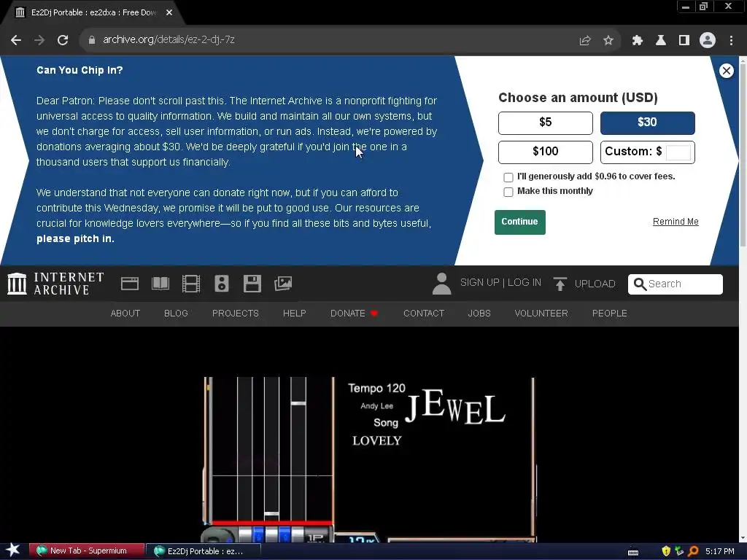Reload the archive.org page
Image resolution: width=747 pixels, height=560 pixels.
[63, 40]
